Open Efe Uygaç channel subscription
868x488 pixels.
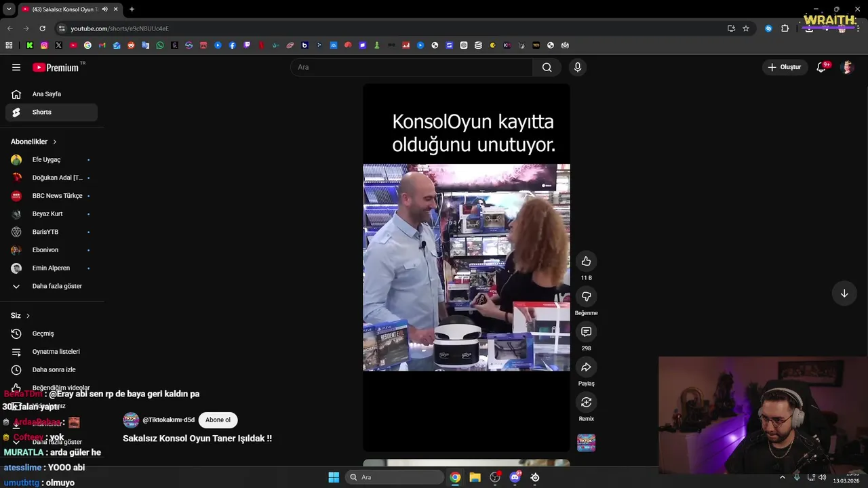(52, 160)
